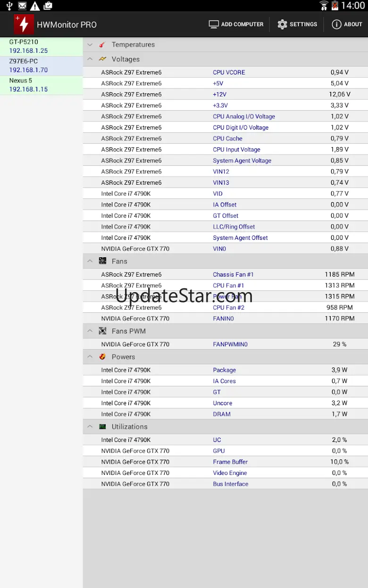The image size is (368, 588).
Task: Tap the Wi-Fi signal status icon
Action: click(x=324, y=6)
